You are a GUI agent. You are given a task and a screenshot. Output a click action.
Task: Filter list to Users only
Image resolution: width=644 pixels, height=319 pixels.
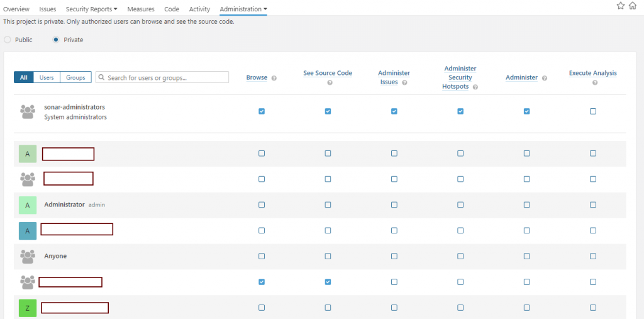pos(47,77)
